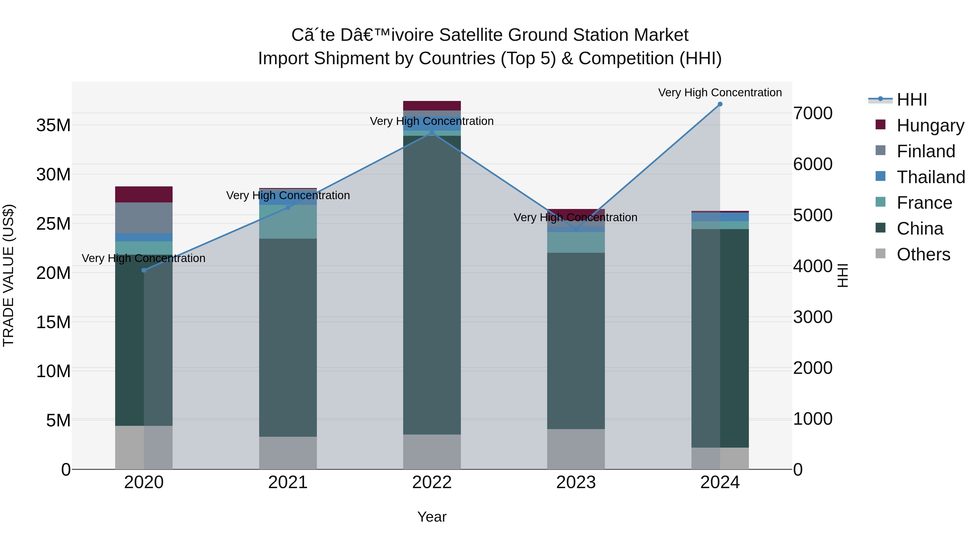Toggle Hungary series in the legend
980x551 pixels.
coord(920,125)
